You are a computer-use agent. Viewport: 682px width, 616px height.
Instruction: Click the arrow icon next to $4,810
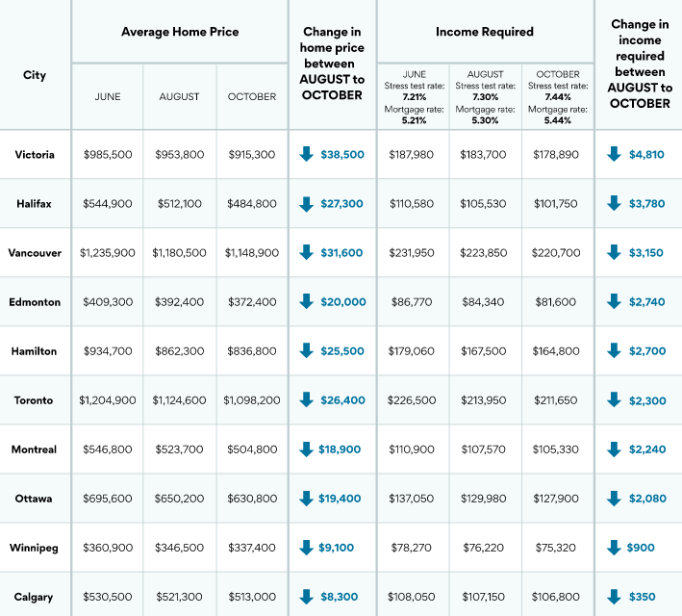[614, 154]
